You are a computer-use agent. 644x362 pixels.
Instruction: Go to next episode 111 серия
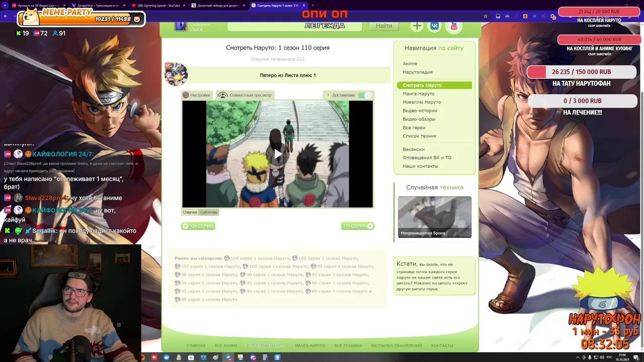pyautogui.click(x=358, y=226)
